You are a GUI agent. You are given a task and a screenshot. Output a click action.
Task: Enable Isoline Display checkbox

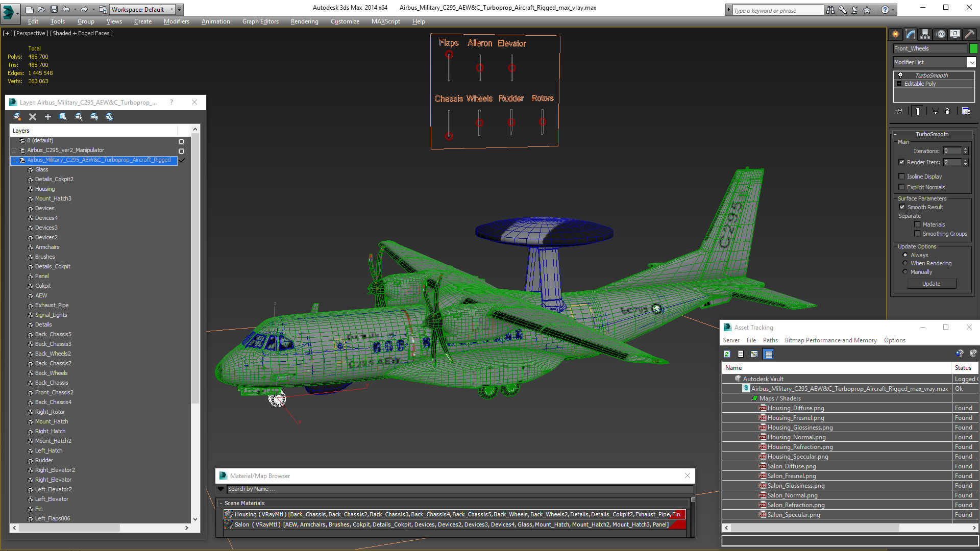tap(902, 177)
